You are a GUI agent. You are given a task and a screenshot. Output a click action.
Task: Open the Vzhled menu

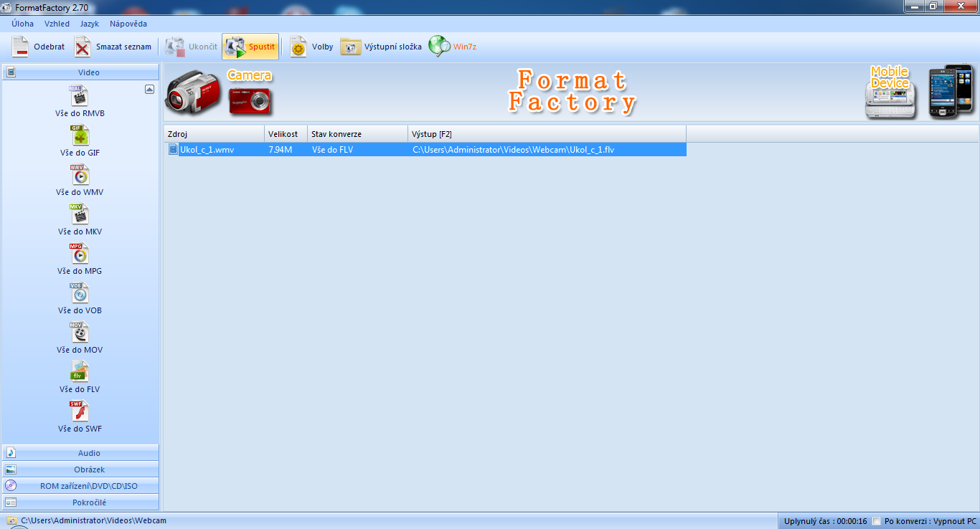click(57, 24)
